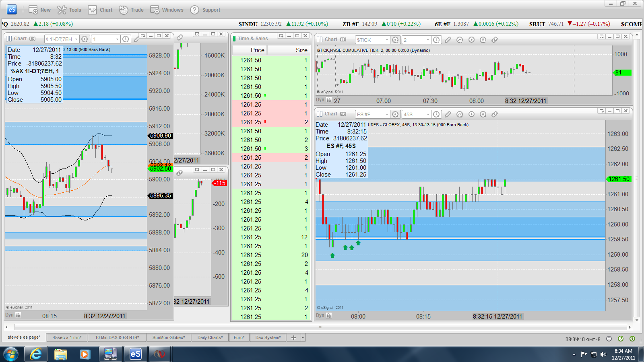
Task: Open alerts 'A' icon in ES #F chart
Action: [483, 114]
